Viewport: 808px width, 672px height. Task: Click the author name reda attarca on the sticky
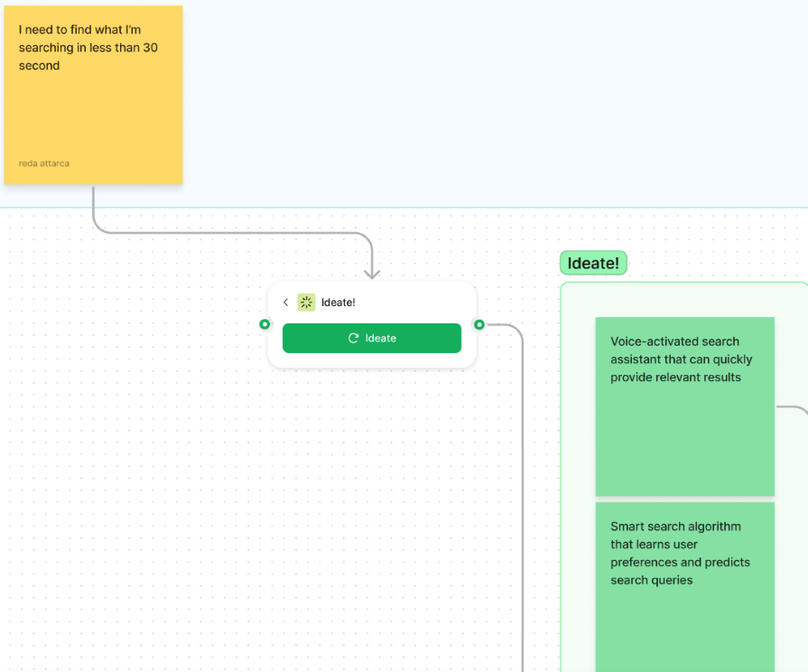click(x=43, y=163)
